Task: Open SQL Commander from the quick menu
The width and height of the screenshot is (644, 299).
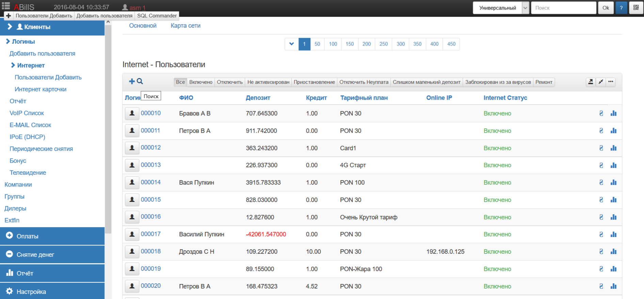Action: [157, 16]
